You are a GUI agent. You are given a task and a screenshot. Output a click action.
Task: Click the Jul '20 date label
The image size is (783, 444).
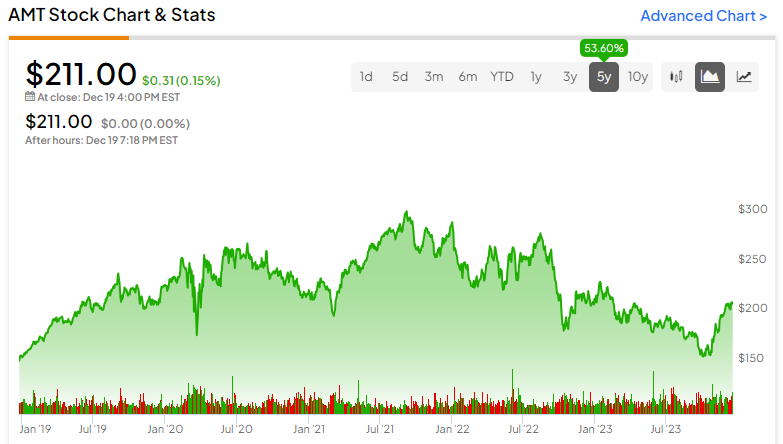pos(236,429)
